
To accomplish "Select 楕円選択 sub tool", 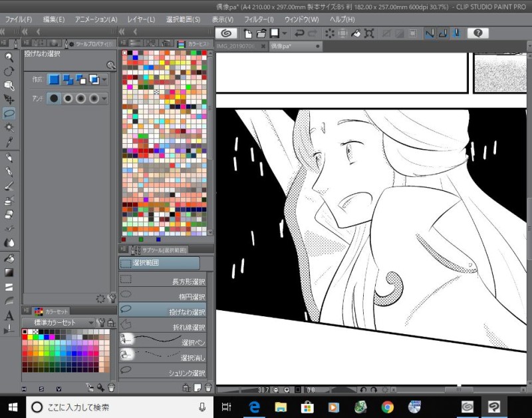I will click(x=162, y=295).
